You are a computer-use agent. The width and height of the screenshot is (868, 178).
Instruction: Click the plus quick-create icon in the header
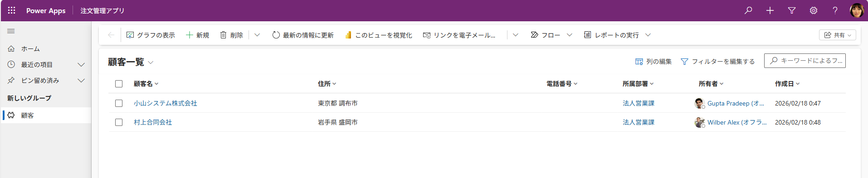click(x=770, y=10)
